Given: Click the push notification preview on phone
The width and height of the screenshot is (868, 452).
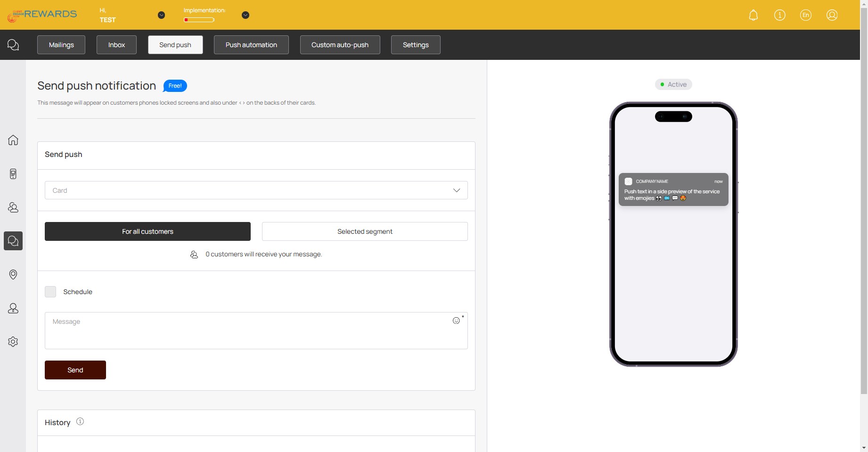Looking at the screenshot, I should [673, 189].
